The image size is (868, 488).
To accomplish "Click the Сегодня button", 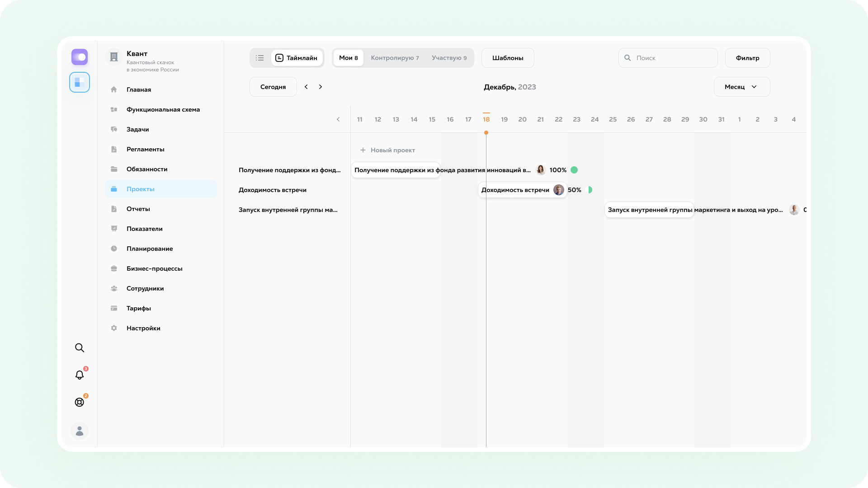I will coord(273,87).
